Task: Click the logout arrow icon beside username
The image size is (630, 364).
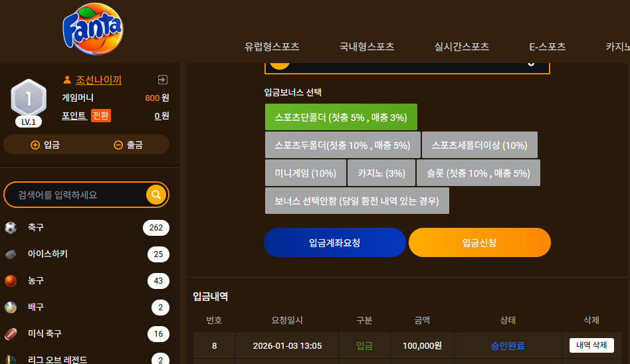Action: click(163, 80)
